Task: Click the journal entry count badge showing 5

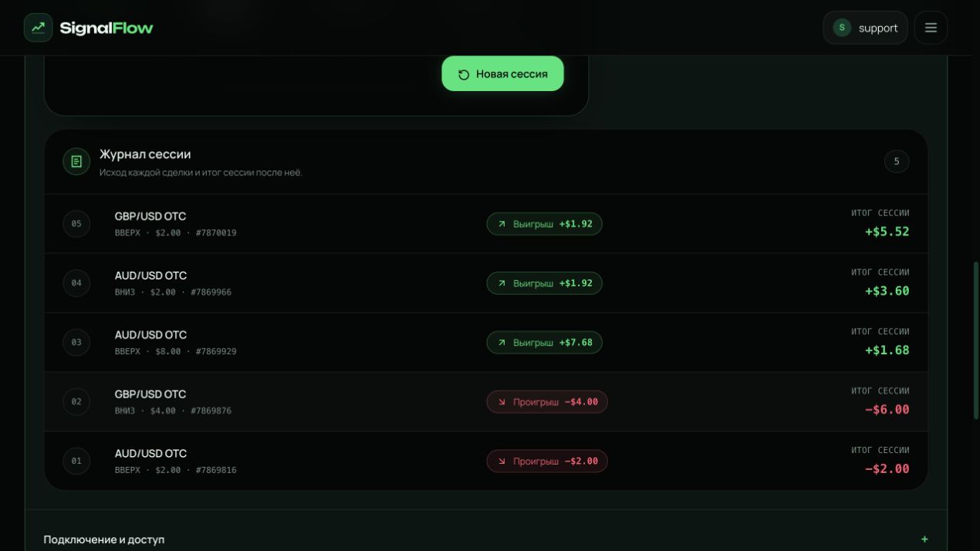Action: 896,161
